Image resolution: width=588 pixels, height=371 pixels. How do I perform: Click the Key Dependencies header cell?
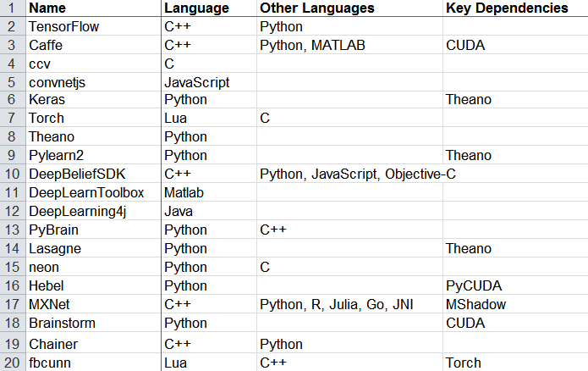point(515,8)
